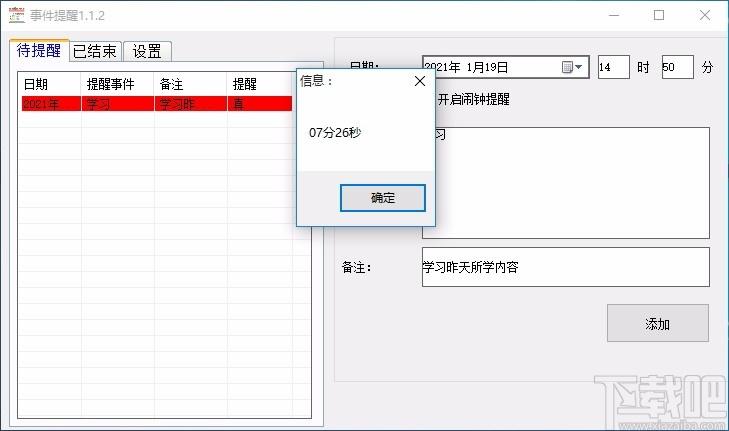The image size is (729, 431).
Task: Close the 事件提醒 main window
Action: pyautogui.click(x=705, y=15)
